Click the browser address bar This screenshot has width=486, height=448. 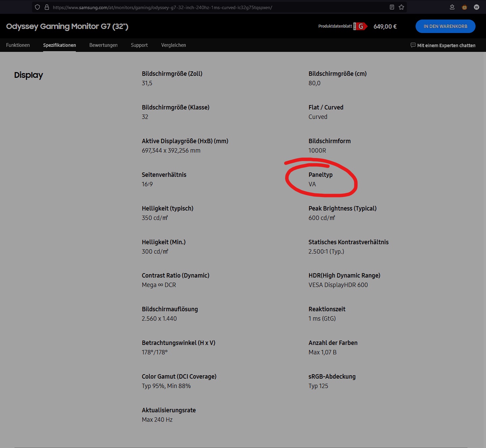tap(202, 7)
